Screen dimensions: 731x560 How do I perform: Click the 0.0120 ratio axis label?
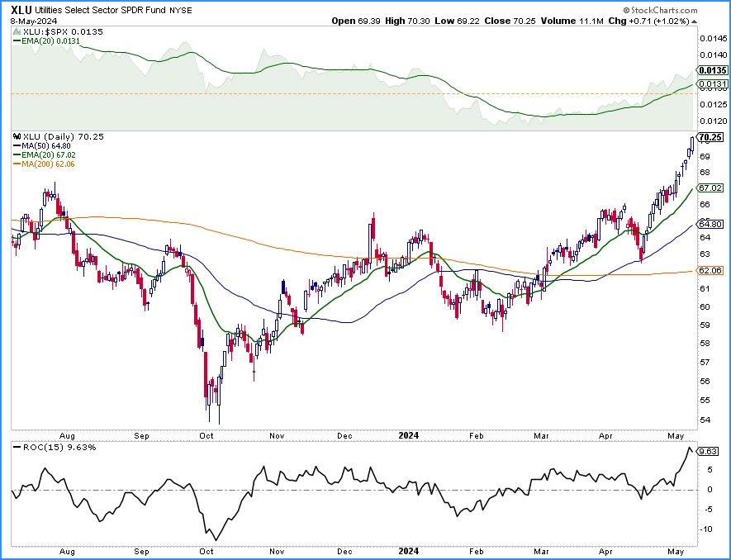[714, 121]
